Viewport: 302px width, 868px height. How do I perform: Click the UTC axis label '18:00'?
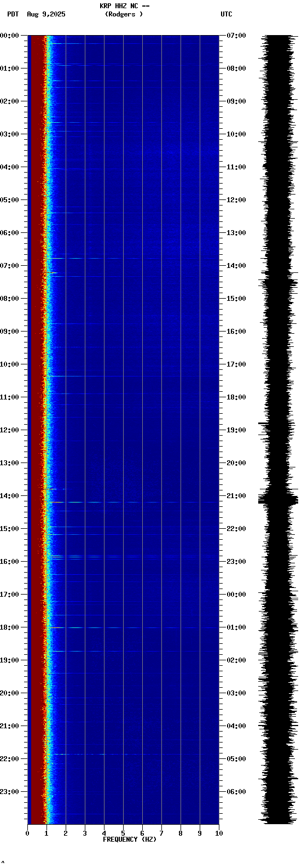coord(236,397)
